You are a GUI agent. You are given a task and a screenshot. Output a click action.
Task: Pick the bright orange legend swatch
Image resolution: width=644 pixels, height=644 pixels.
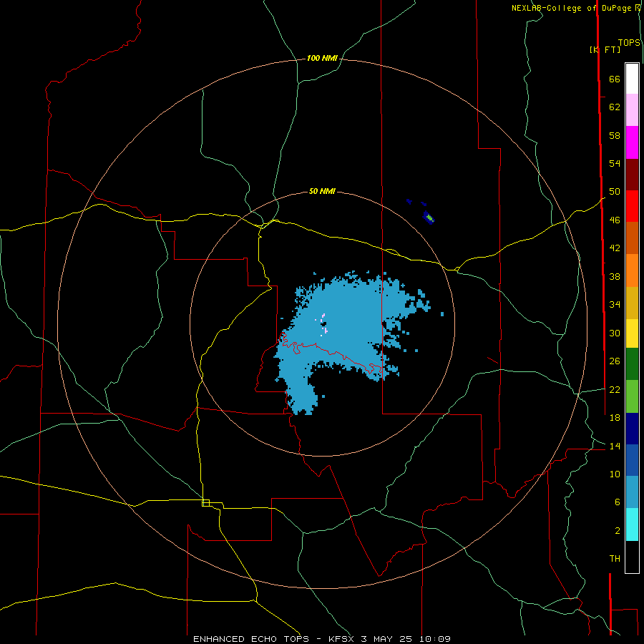click(x=632, y=270)
